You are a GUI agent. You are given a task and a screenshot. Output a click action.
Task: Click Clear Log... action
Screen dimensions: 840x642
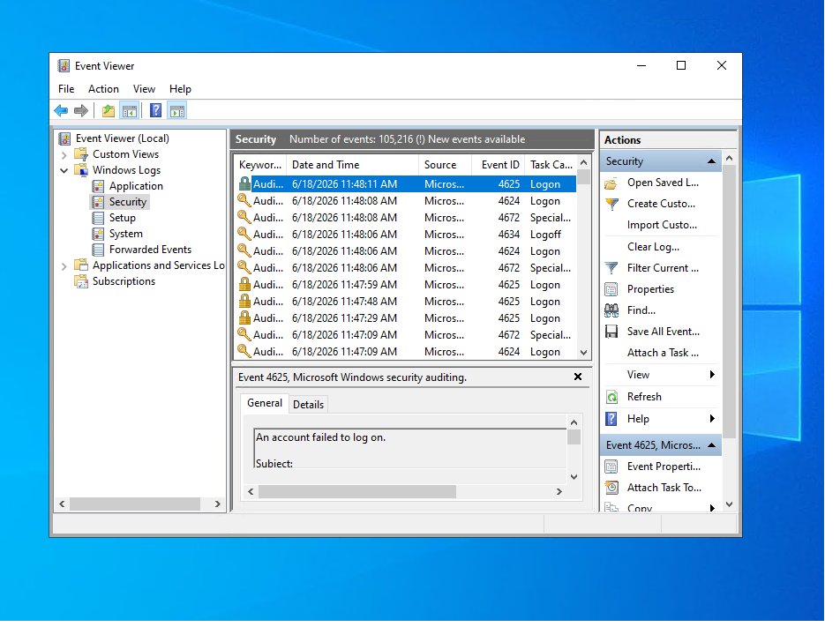pyautogui.click(x=653, y=247)
